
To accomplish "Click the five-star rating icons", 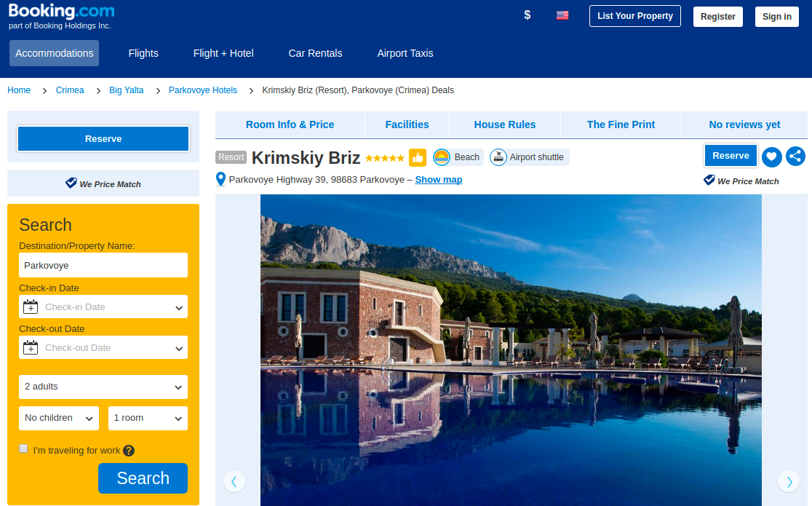I will point(385,158).
